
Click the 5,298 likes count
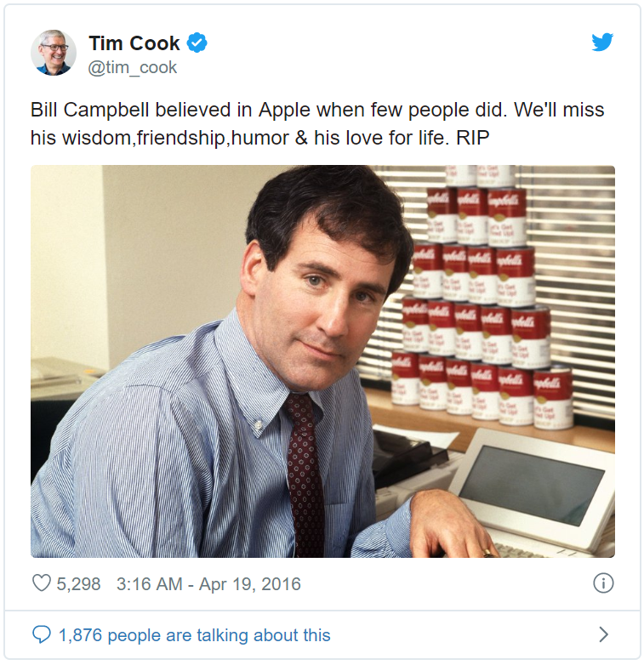point(78,584)
